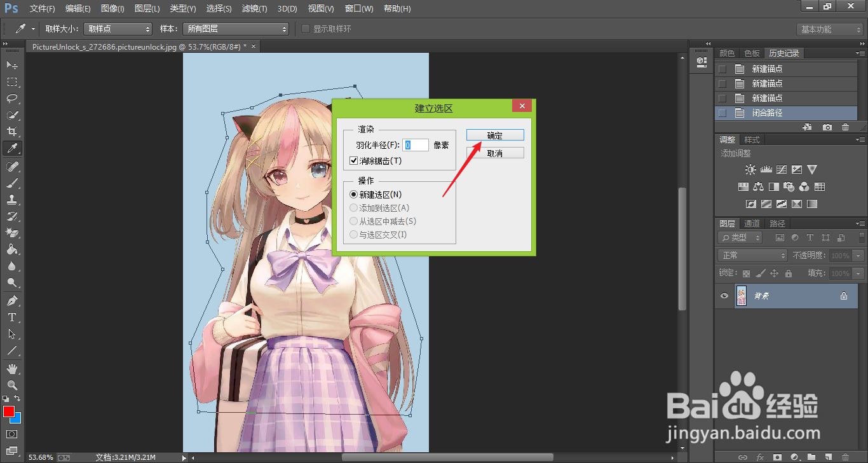The height and width of the screenshot is (463, 868).
Task: Open the 类型 layer filter dropdown
Action: point(740,237)
